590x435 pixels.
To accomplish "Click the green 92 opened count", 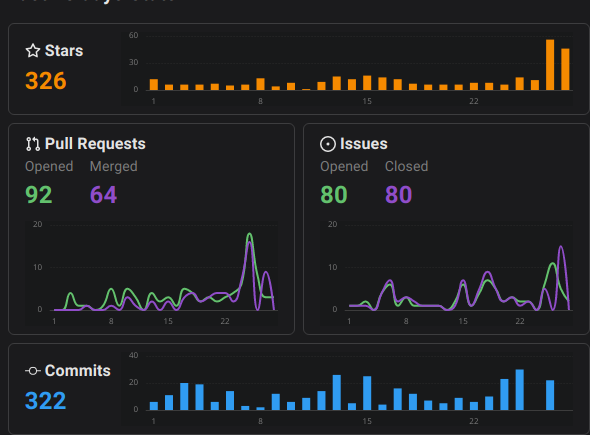I will coord(38,195).
